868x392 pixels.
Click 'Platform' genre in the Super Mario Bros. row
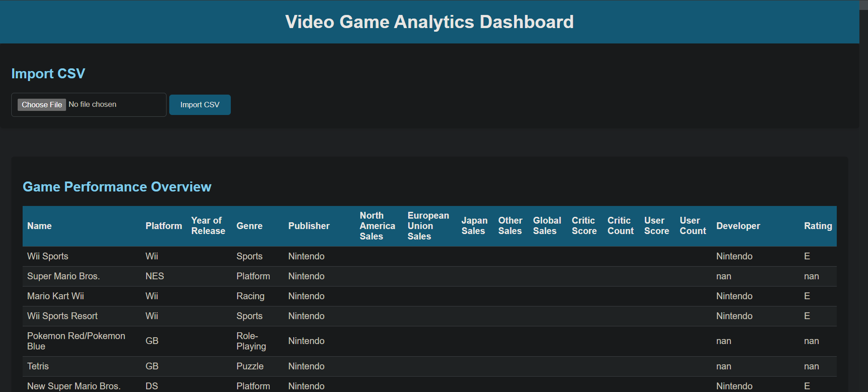[x=253, y=276]
